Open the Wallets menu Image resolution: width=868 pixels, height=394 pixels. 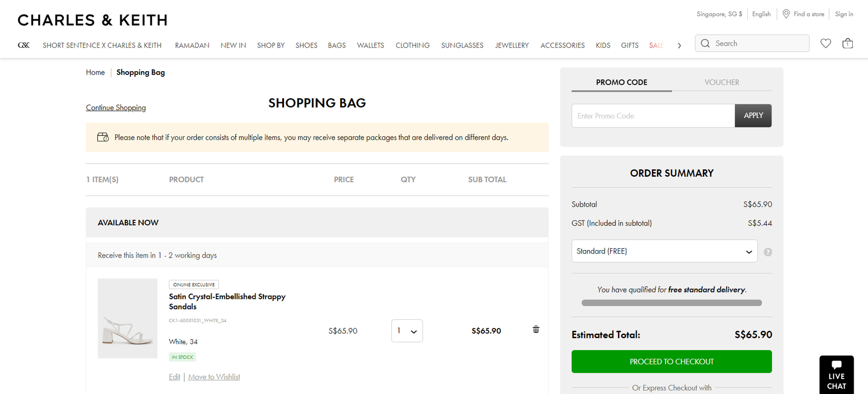(x=370, y=45)
